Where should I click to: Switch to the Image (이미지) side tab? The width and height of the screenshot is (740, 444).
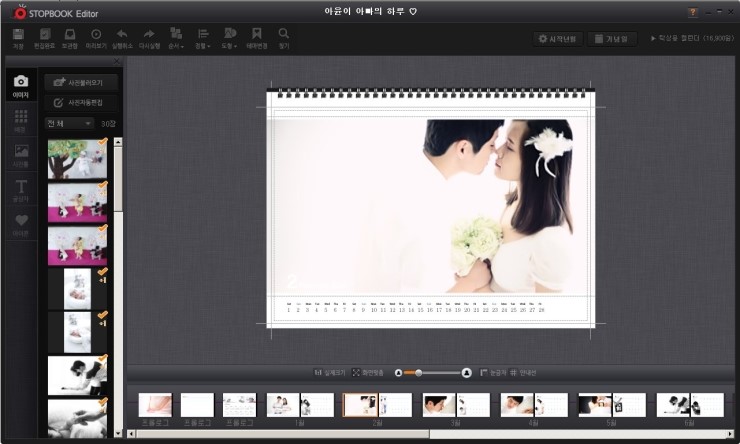(21, 85)
